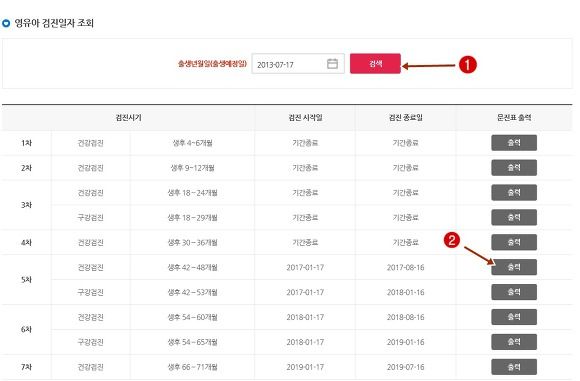Print questionnaire for 생후 4~6개월 checkup
Viewport: 580px width, 381px height.
pos(514,143)
